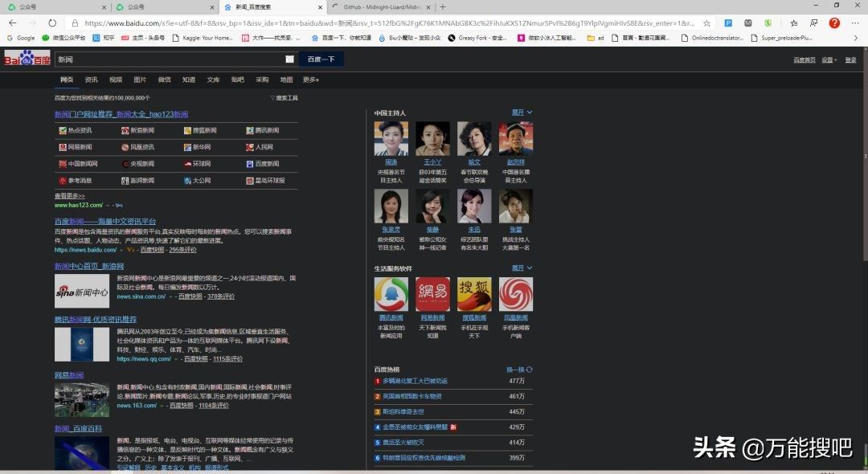Viewport: 868px width, 474px height.
Task: Open the browser three-dots settings menu
Action: [855, 23]
